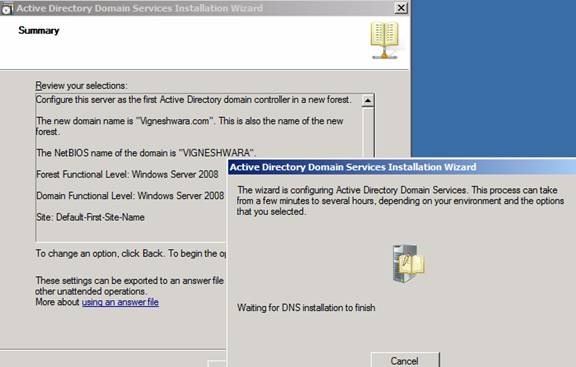Screen dimensions: 576x367
Task: Click the open book directory icon in the header
Action: (x=385, y=40)
